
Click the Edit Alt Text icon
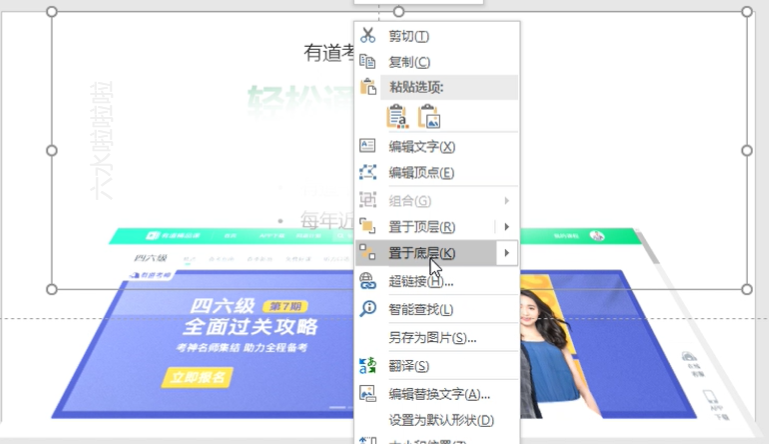(367, 393)
